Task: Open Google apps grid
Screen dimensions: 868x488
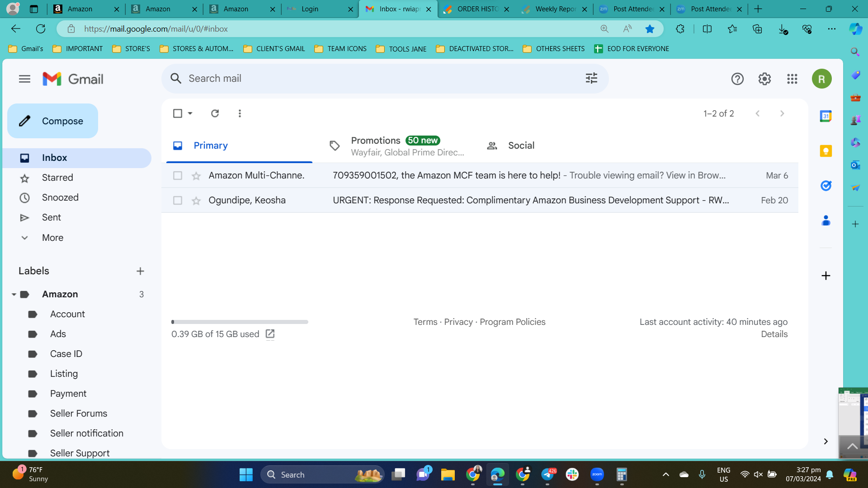Action: [x=792, y=79]
